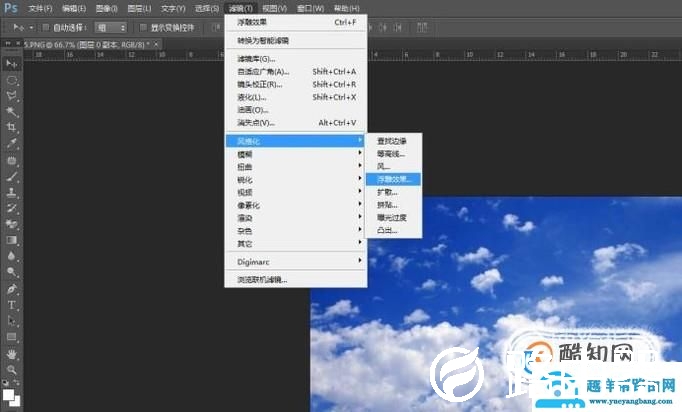Screen dimensions: 682x412
Task: Apply last filter 浮雕效果 Ctrl+F
Action: coord(296,22)
